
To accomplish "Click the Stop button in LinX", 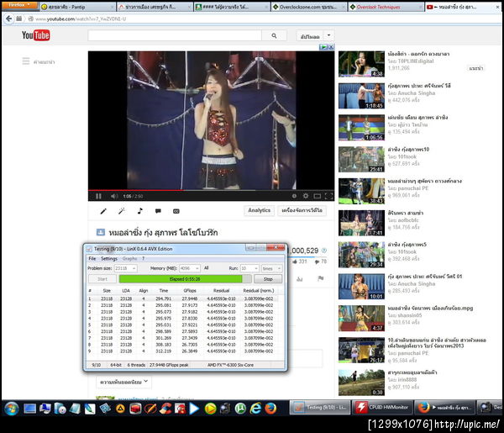I will click(x=268, y=279).
